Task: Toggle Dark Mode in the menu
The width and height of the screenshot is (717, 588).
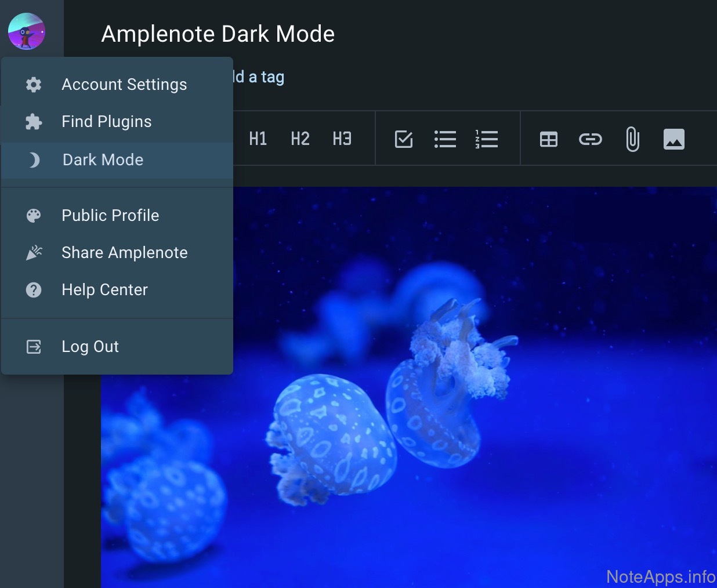Action: tap(103, 160)
